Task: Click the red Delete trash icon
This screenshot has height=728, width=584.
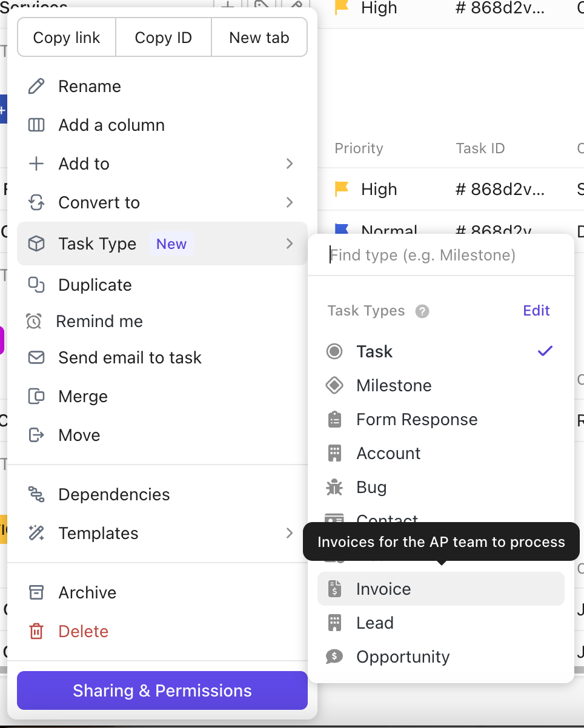Action: tap(36, 631)
